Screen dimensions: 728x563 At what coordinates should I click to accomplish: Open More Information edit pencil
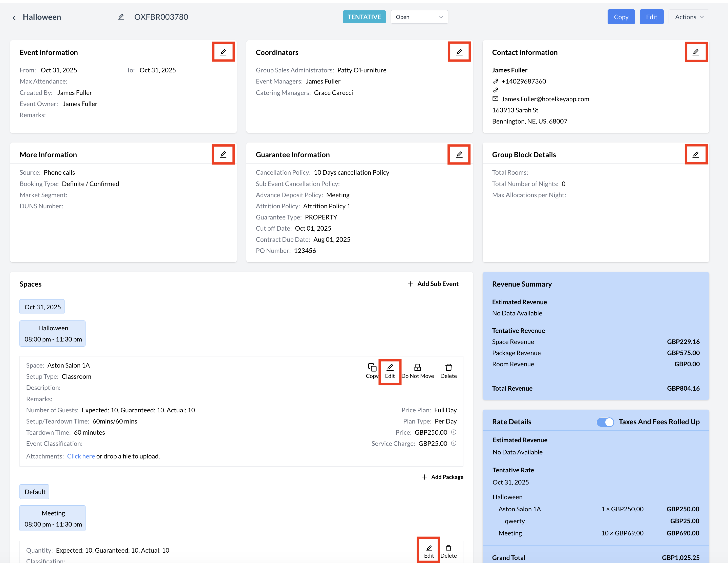(223, 154)
